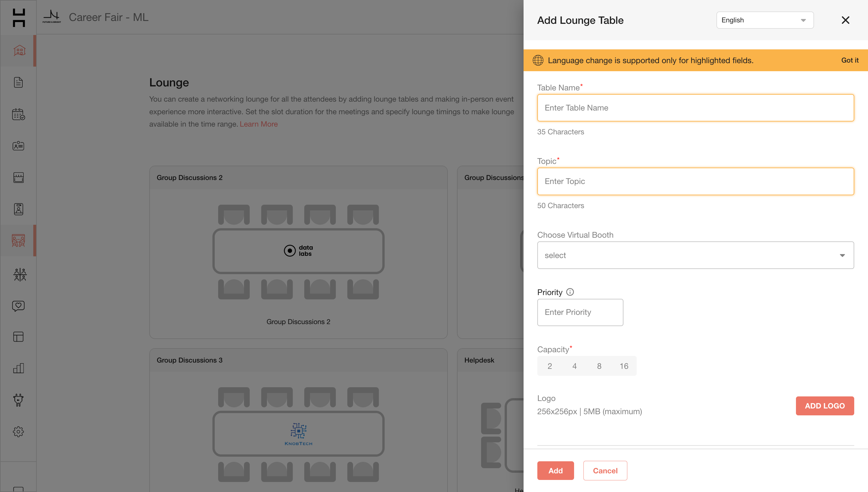Open the booth storefront sidebar icon
Screen dimensions: 868x492
point(19,177)
